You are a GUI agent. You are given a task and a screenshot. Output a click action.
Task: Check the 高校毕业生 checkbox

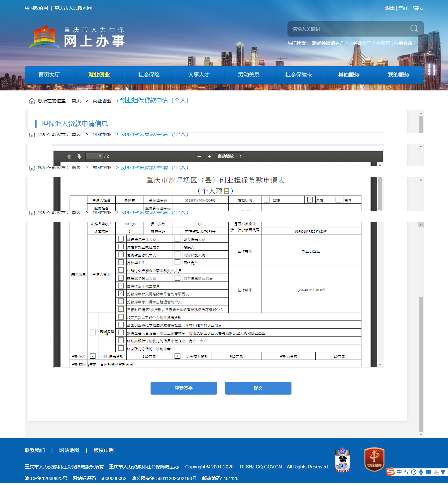point(121,262)
